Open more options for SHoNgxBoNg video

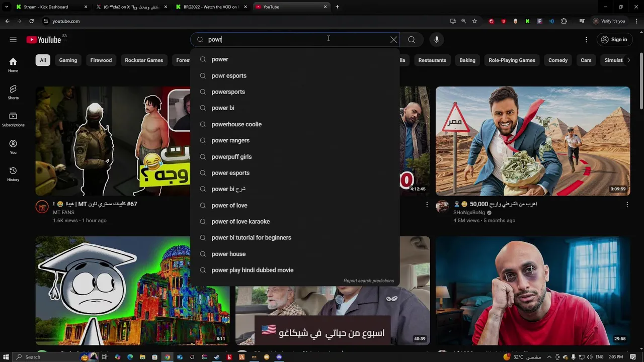627,205
